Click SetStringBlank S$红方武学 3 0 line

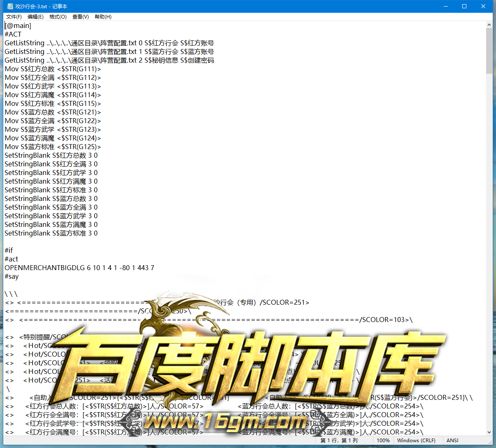pos(51,173)
